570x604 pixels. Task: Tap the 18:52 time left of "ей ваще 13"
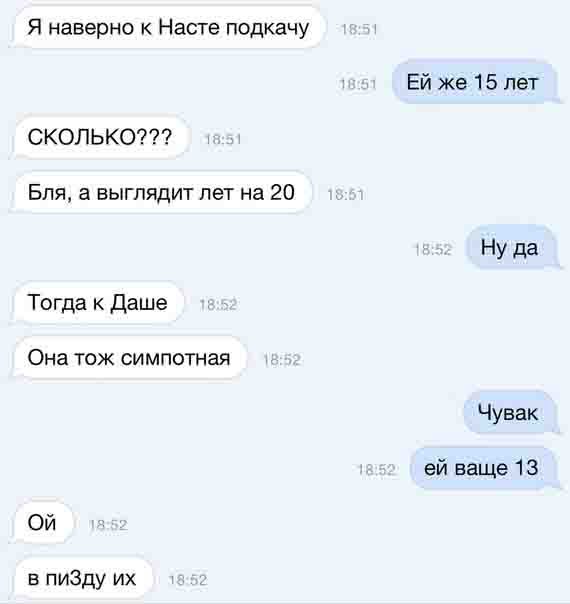click(376, 470)
